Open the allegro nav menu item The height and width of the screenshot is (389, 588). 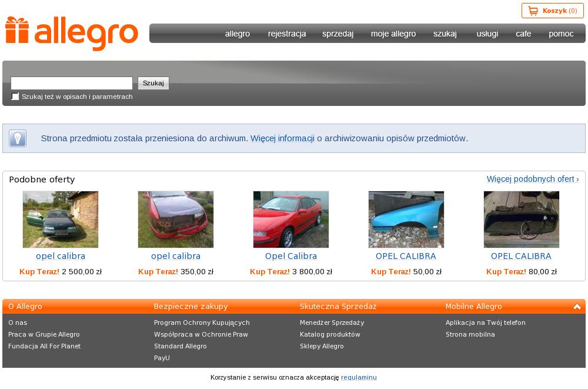238,34
